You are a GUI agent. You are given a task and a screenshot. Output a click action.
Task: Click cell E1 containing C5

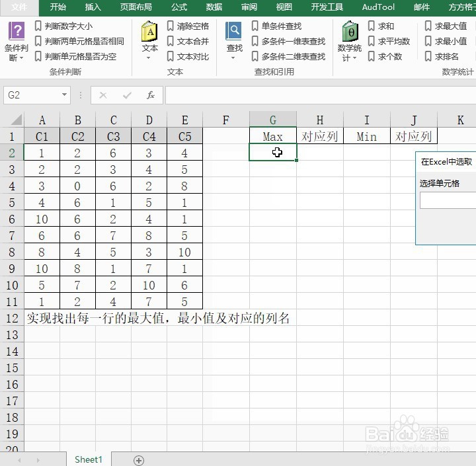pyautogui.click(x=185, y=136)
